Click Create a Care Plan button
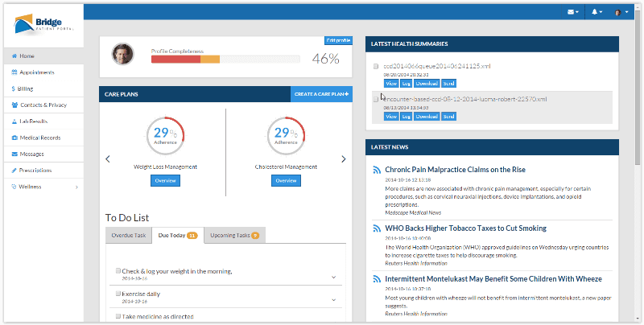The width and height of the screenshot is (644, 325). [x=321, y=94]
